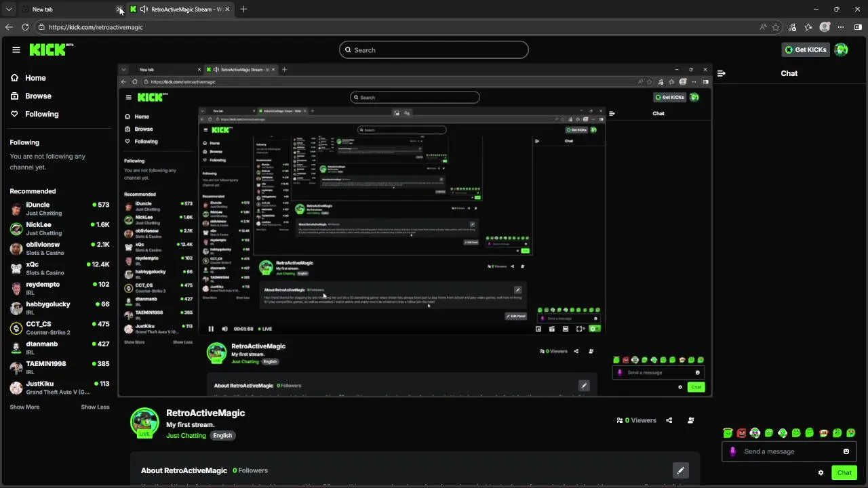The width and height of the screenshot is (868, 488).
Task: Open TAEMIN1998 channel
Action: [x=60, y=368]
